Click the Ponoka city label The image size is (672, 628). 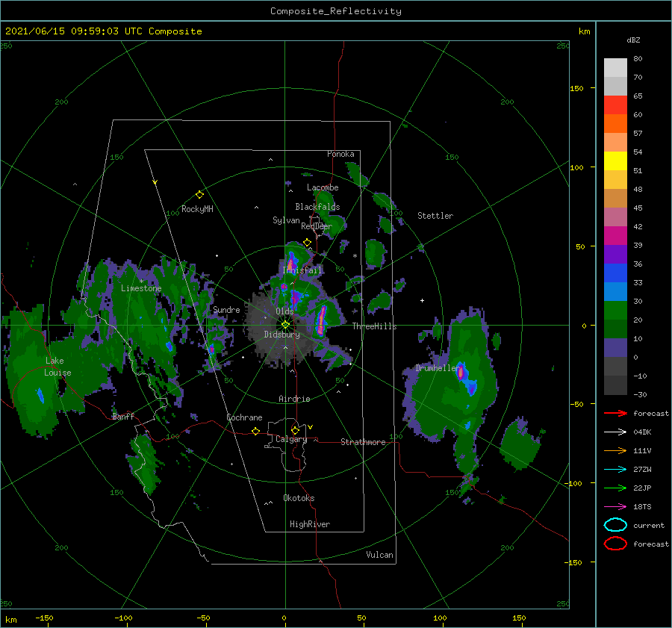point(340,154)
